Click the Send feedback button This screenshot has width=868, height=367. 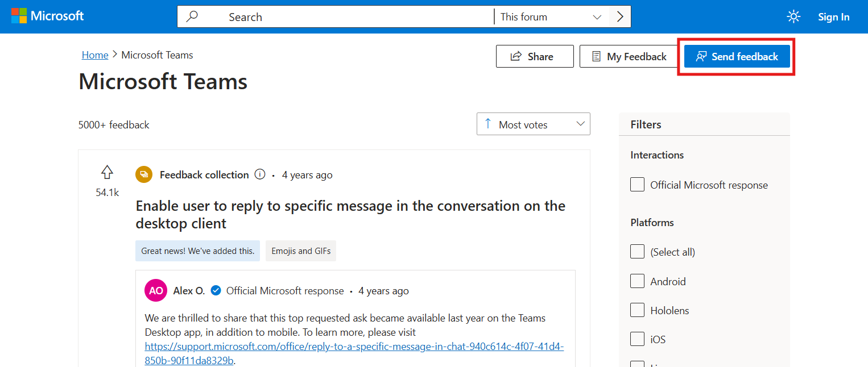point(737,56)
